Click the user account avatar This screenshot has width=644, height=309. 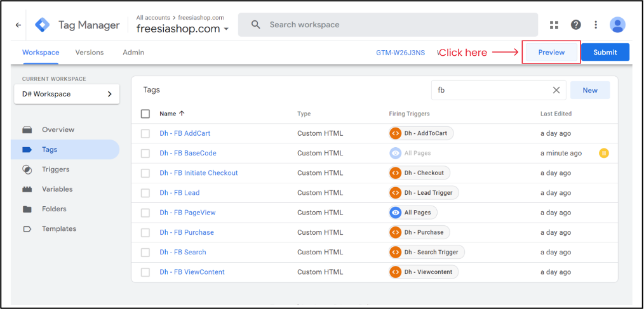pyautogui.click(x=617, y=25)
